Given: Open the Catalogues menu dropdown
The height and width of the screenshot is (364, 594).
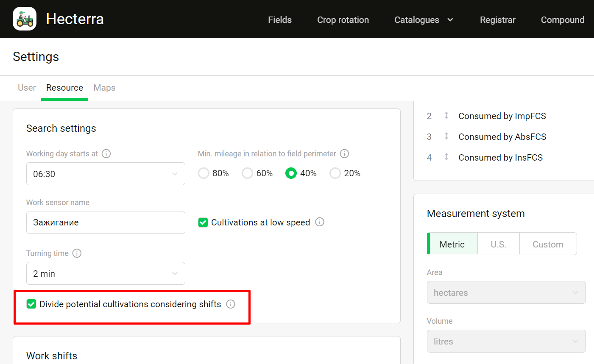Looking at the screenshot, I should 423,20.
